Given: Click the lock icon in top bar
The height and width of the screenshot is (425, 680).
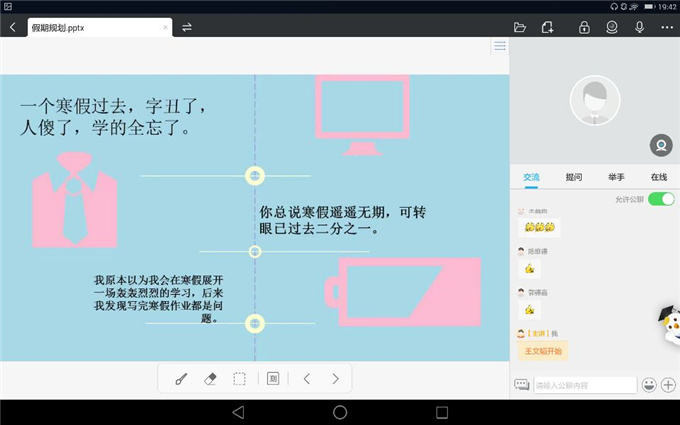Looking at the screenshot, I should (584, 27).
